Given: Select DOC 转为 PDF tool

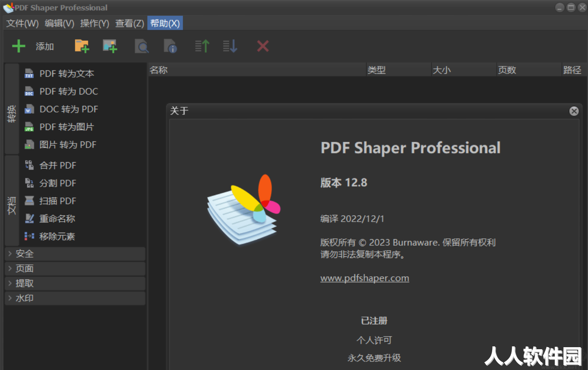Looking at the screenshot, I should coord(69,109).
